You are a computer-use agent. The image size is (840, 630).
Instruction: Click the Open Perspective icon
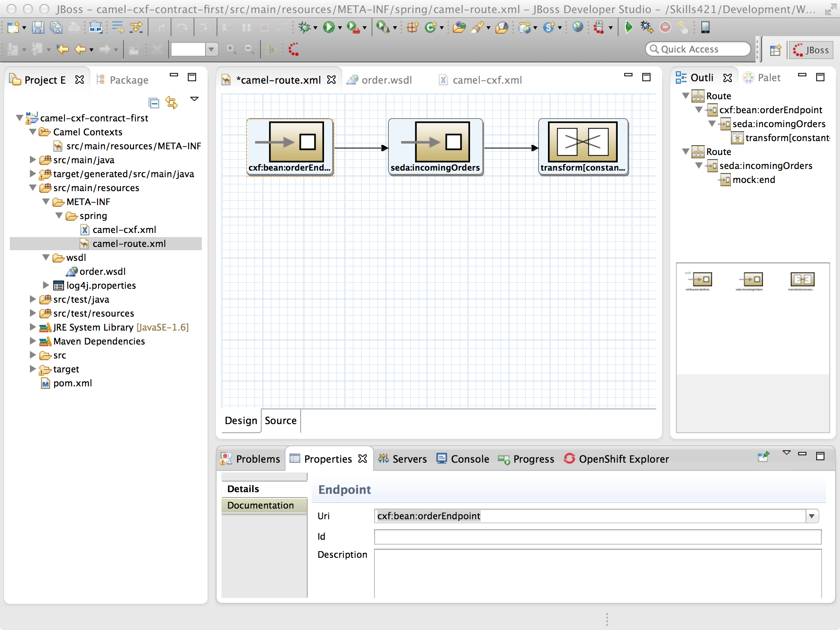click(x=775, y=50)
